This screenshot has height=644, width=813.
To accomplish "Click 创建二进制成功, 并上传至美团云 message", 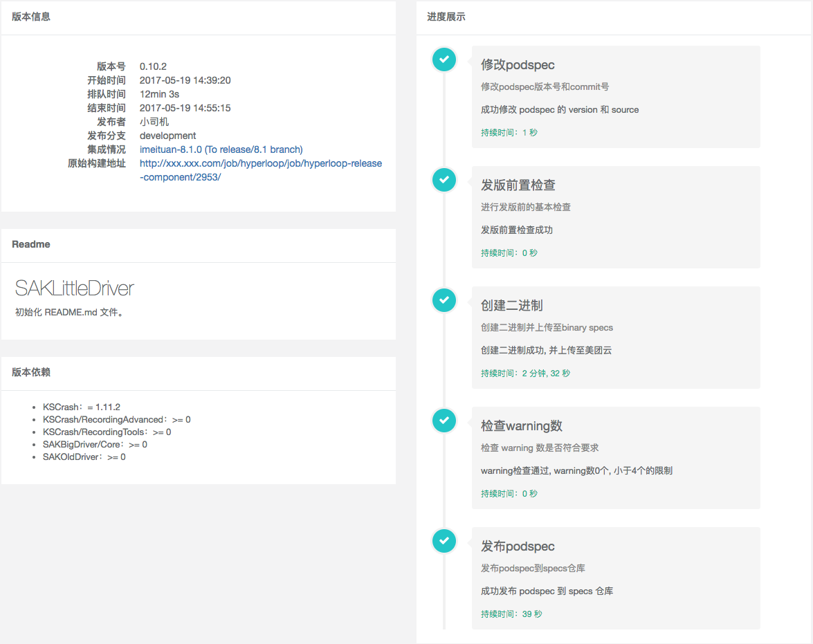I will pos(546,351).
